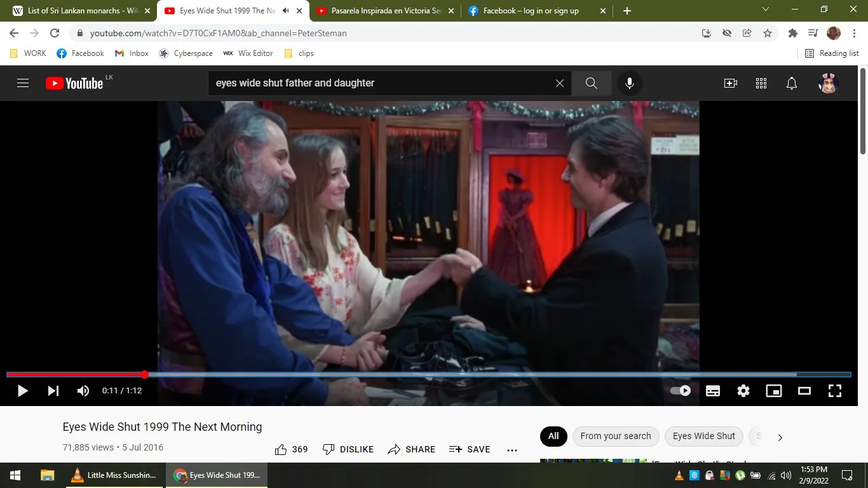
Task: Enable theater mode for the video
Action: click(x=804, y=391)
